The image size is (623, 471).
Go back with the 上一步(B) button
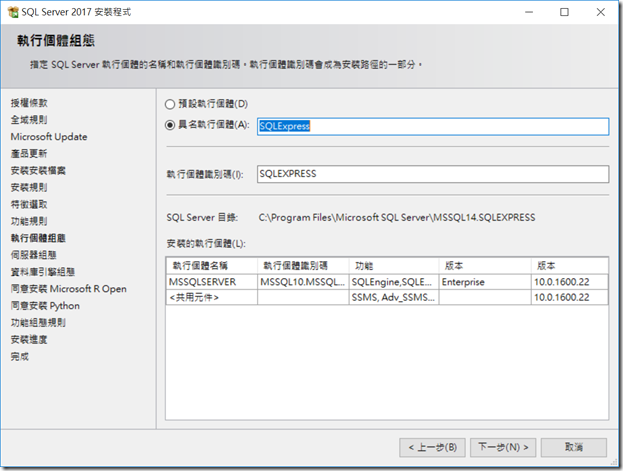pyautogui.click(x=432, y=448)
